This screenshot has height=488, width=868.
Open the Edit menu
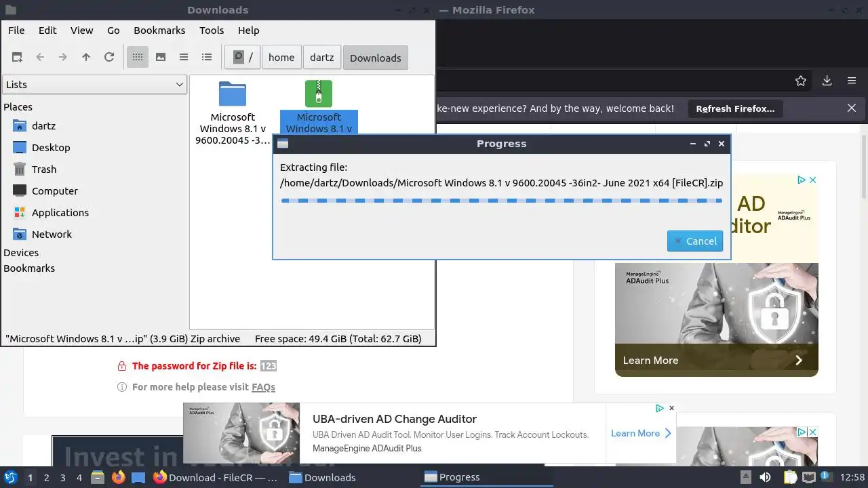pyautogui.click(x=47, y=30)
